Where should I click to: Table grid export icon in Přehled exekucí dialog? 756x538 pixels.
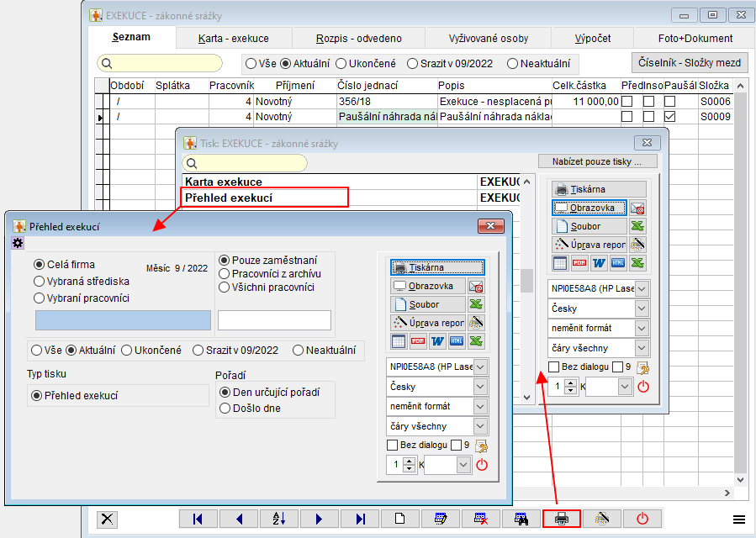pyautogui.click(x=399, y=341)
